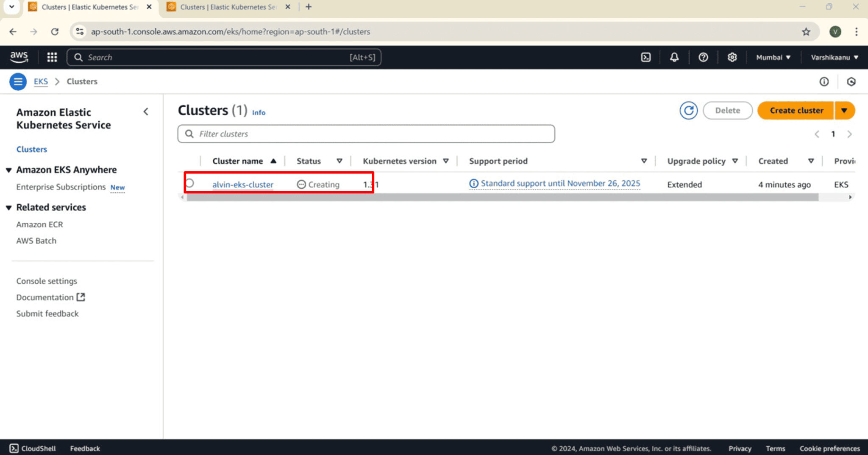Open the Mumbai region dropdown
868x455 pixels.
point(773,57)
